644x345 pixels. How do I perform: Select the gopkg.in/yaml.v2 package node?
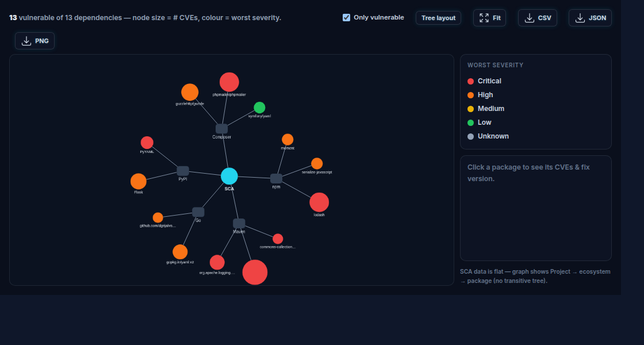pos(180,252)
